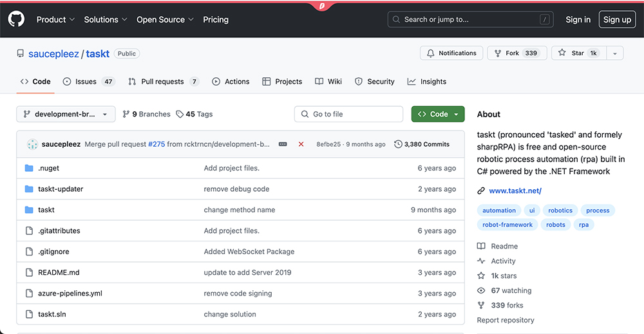This screenshot has height=334, width=644.
Task: Expand the Solutions menu
Action: click(106, 19)
